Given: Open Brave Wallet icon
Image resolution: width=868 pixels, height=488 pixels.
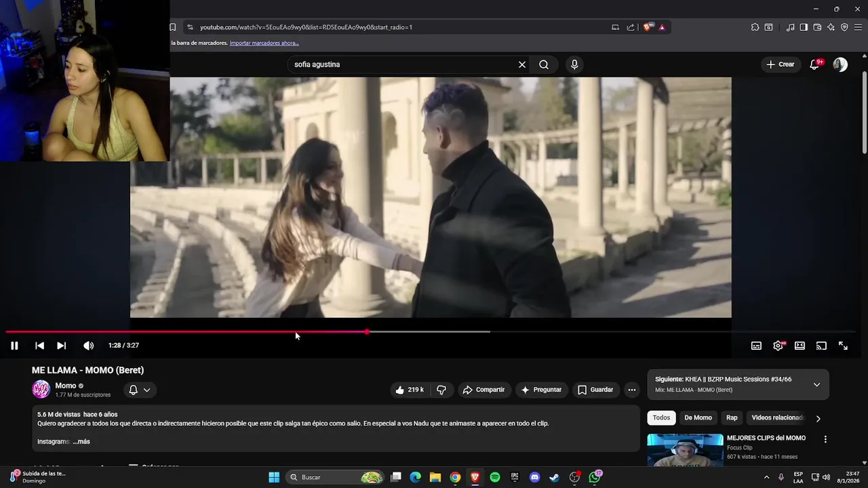Looking at the screenshot, I should click(x=817, y=27).
